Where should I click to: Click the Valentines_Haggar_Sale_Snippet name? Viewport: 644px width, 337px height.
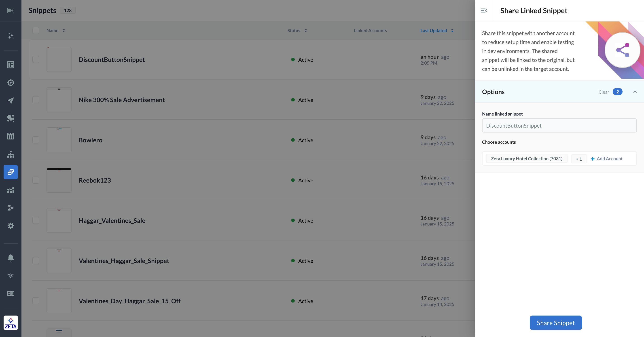point(124,261)
